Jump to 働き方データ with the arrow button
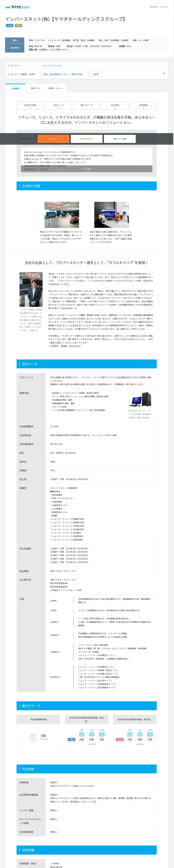174x868 pixels. (86, 106)
